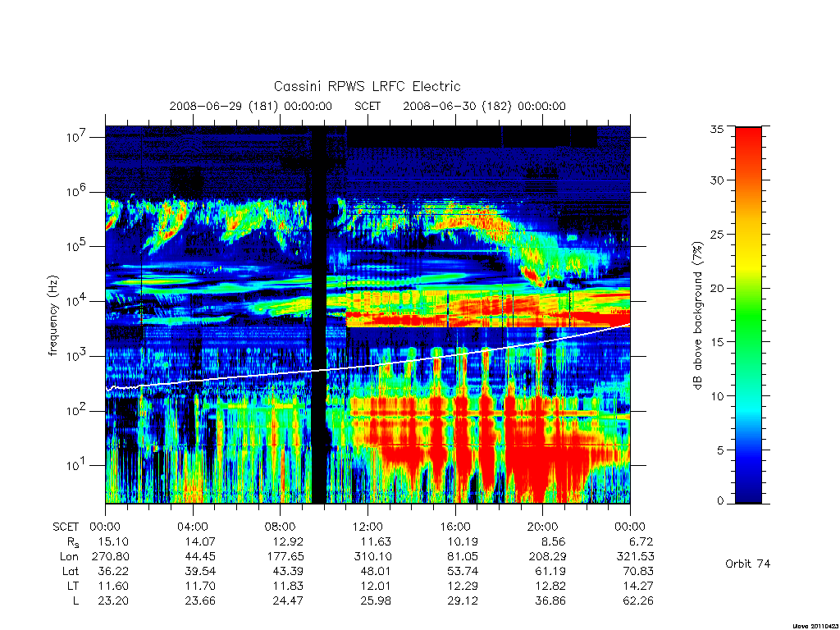Click the colorbar tick label "10"
Viewport: 840px width, 630px height.
click(x=717, y=396)
